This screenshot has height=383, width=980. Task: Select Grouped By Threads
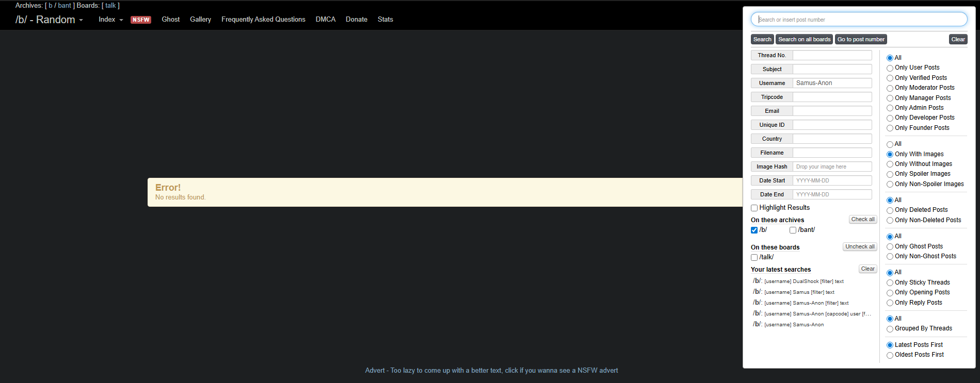[890, 329]
